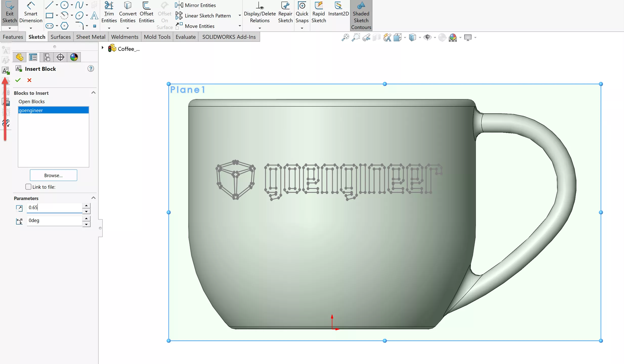Cancel Insert Block with red X

click(29, 80)
